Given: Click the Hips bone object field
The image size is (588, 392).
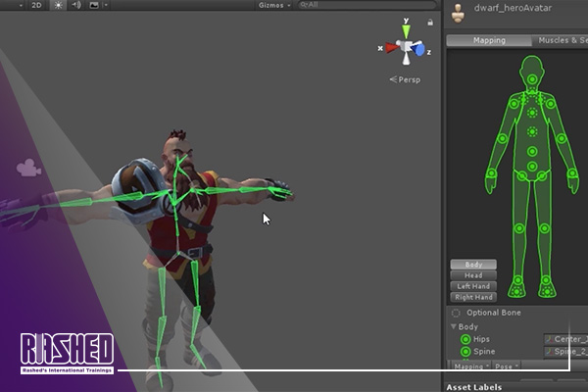Looking at the screenshot, I should pos(565,339).
